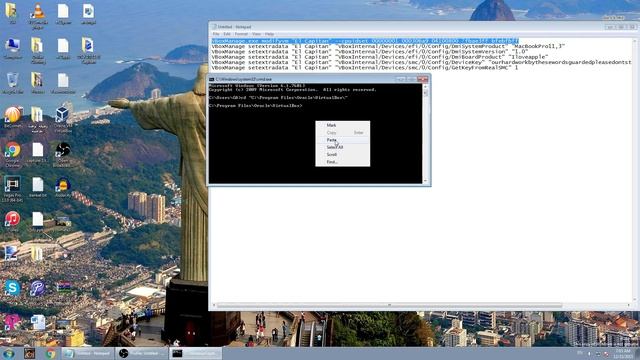Select the iTunes desktop icon
Viewport: 640px width, 360px height.
tap(13, 222)
